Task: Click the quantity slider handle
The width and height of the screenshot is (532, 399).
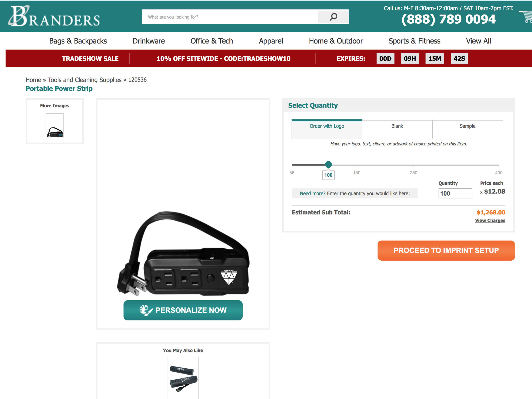Action: (328, 165)
